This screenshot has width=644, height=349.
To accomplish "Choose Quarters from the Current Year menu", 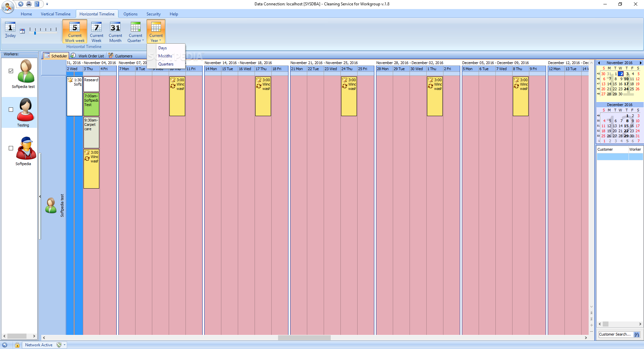I will click(x=166, y=64).
